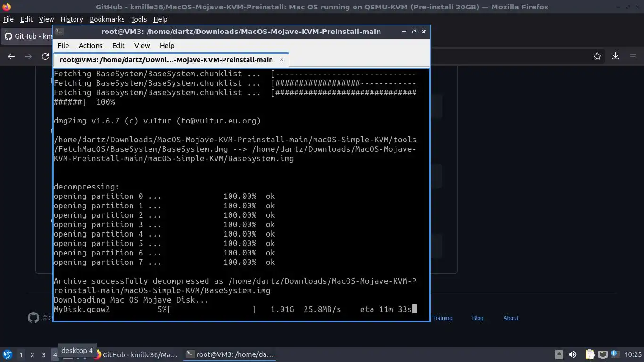Viewport: 644px width, 362px height.
Task: Reload the Firefox page
Action: [45, 56]
